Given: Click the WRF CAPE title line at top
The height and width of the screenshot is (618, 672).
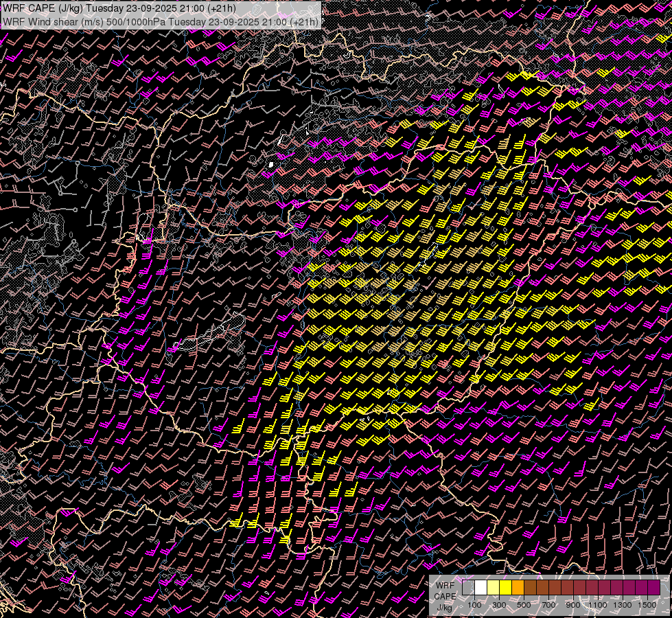Looking at the screenshot, I should pos(120,8).
